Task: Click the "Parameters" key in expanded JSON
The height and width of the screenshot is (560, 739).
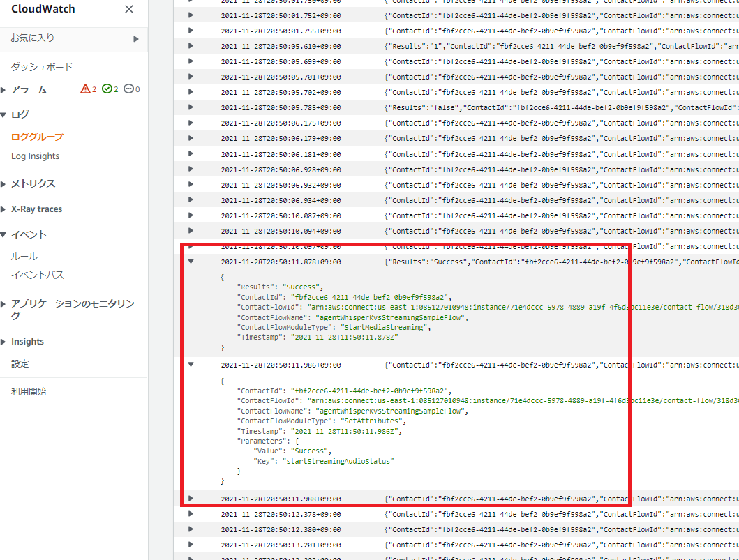Action: (x=262, y=441)
